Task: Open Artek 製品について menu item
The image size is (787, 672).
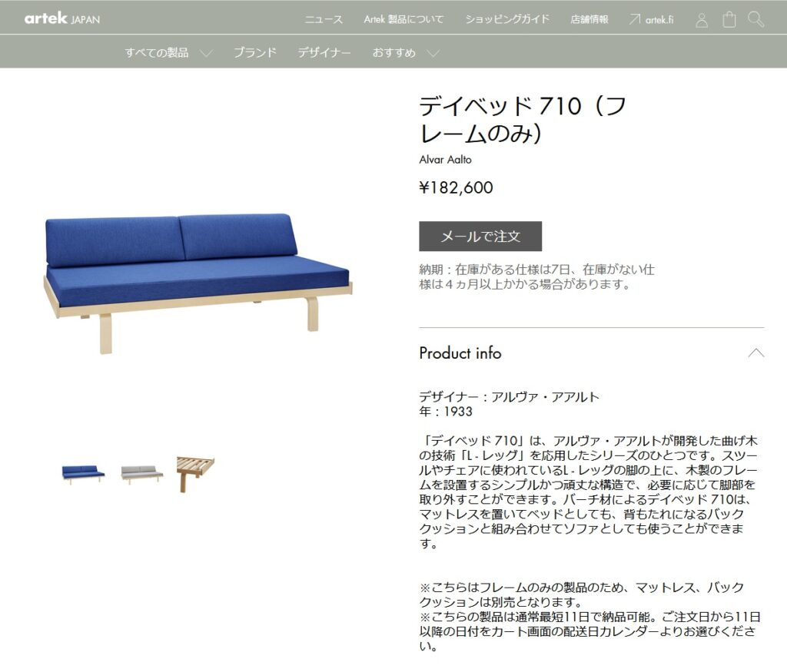Action: (x=403, y=19)
